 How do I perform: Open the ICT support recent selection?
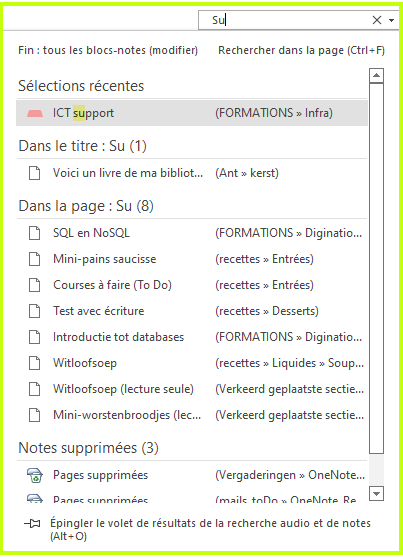(192, 113)
